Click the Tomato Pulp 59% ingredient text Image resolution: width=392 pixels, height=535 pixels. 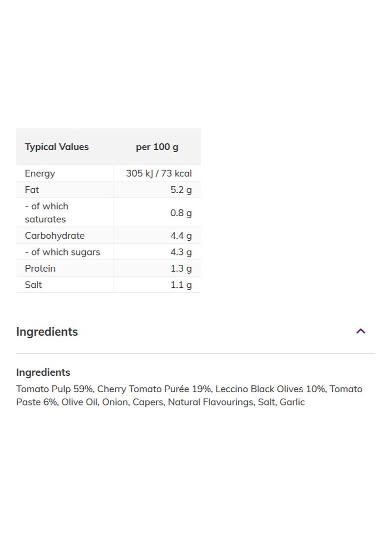(54, 389)
